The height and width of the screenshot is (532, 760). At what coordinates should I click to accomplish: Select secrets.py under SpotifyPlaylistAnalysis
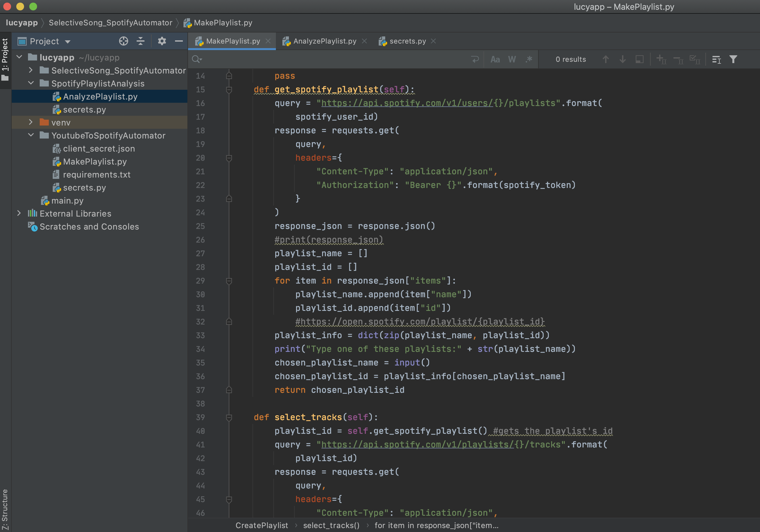coord(84,109)
